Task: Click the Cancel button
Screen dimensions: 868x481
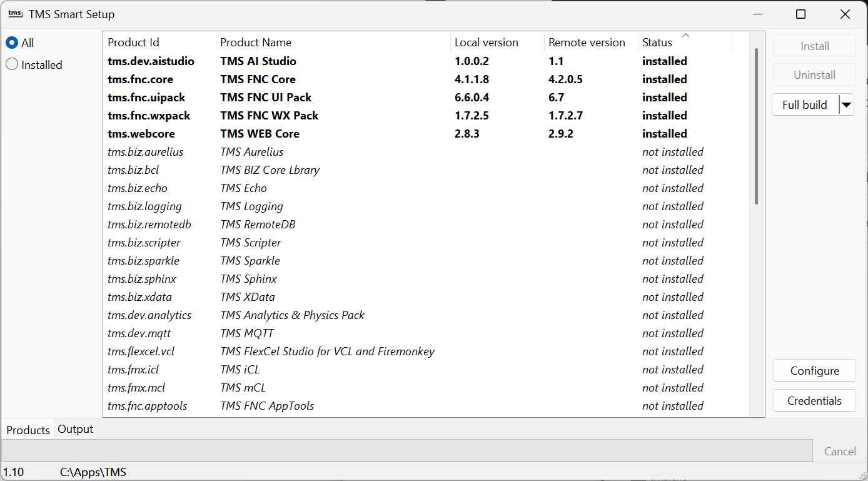Action: pyautogui.click(x=840, y=451)
